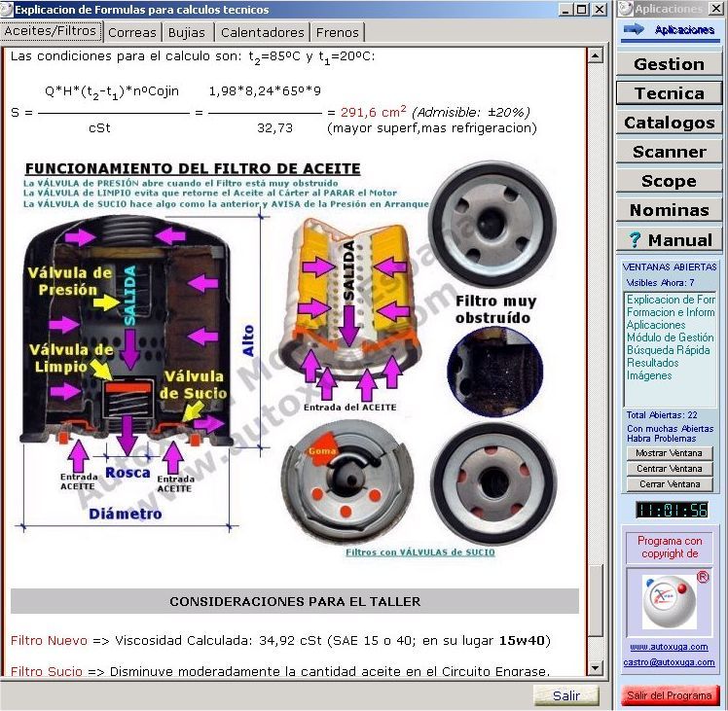
Task: Click the question mark icon beside Manual
Action: click(635, 240)
